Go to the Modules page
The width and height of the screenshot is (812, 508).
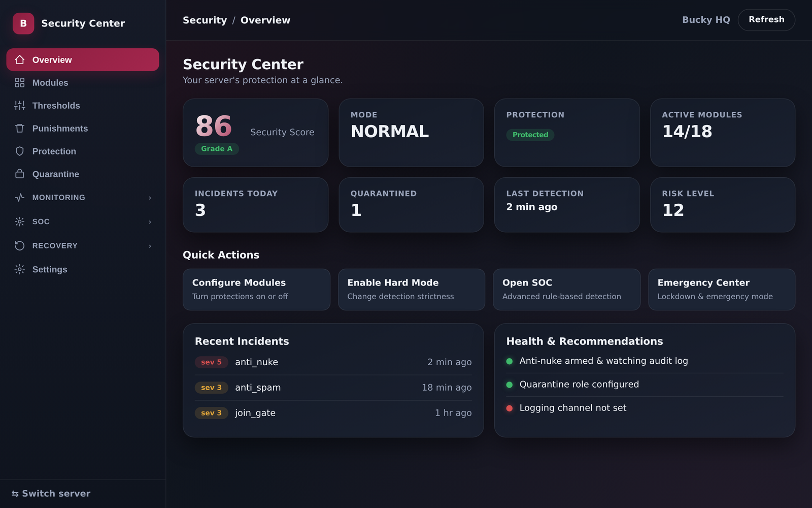[x=83, y=83]
